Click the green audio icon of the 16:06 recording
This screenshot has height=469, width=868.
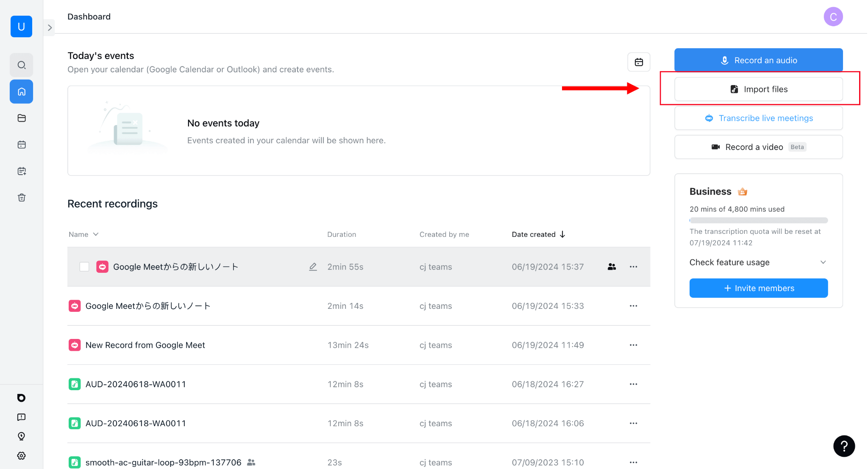(x=75, y=423)
